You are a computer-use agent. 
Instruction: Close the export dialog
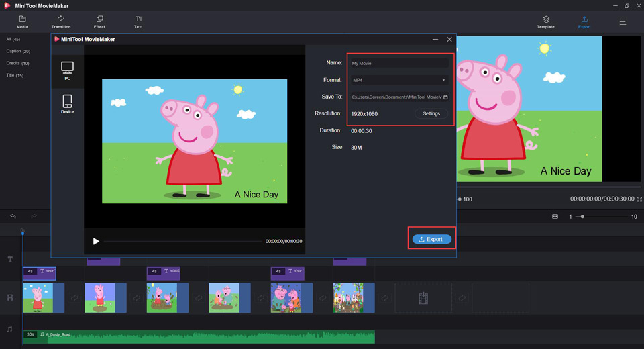[449, 40]
